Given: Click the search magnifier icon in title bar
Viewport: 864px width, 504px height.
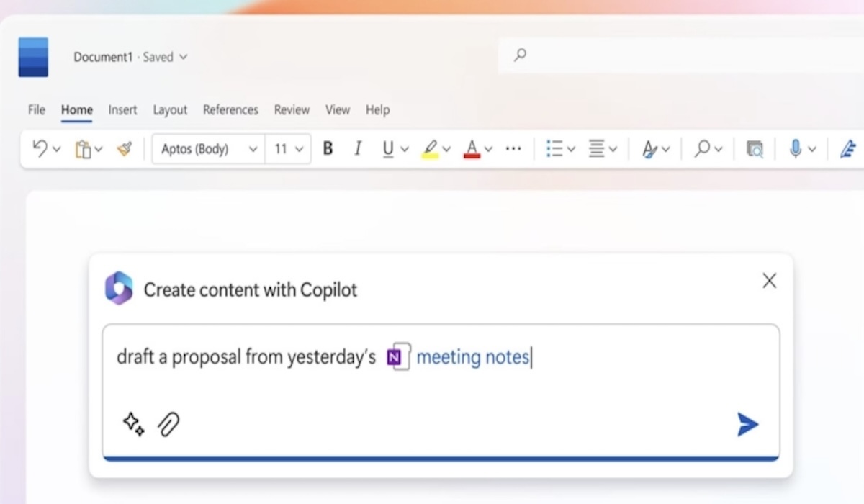Looking at the screenshot, I should tap(520, 55).
